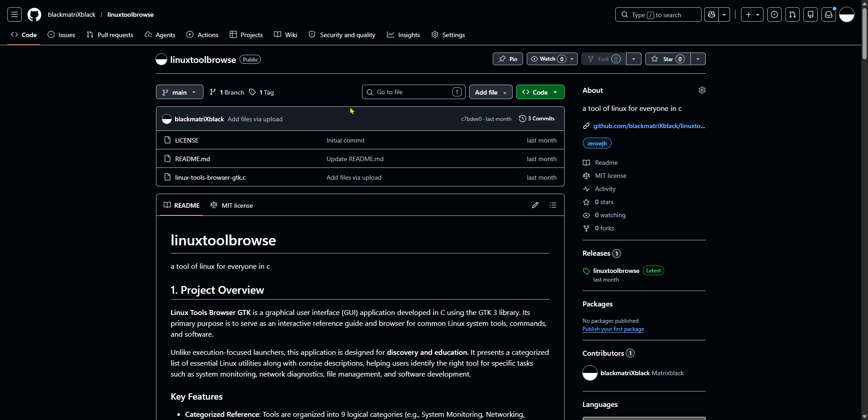Expand the Add file dropdown

point(491,92)
